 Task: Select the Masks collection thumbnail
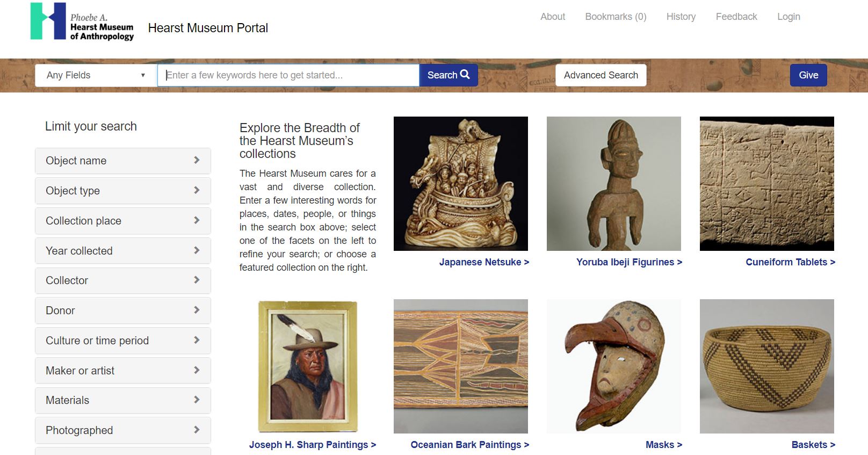coord(614,366)
